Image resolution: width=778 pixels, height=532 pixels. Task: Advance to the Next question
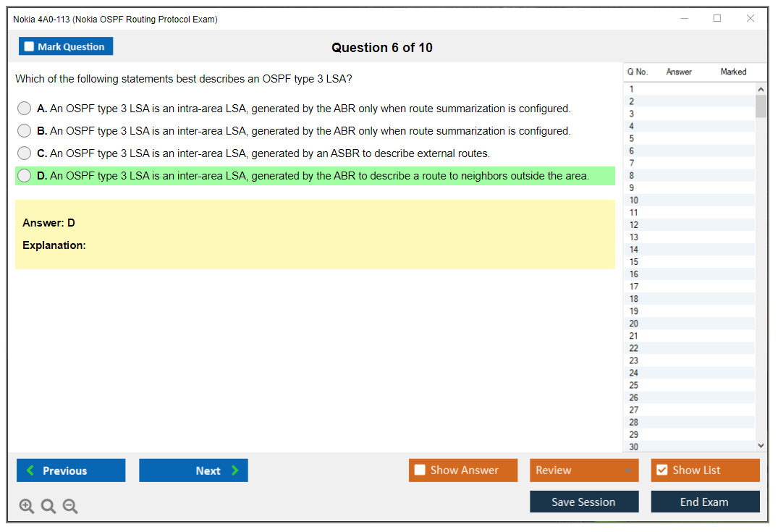193,470
